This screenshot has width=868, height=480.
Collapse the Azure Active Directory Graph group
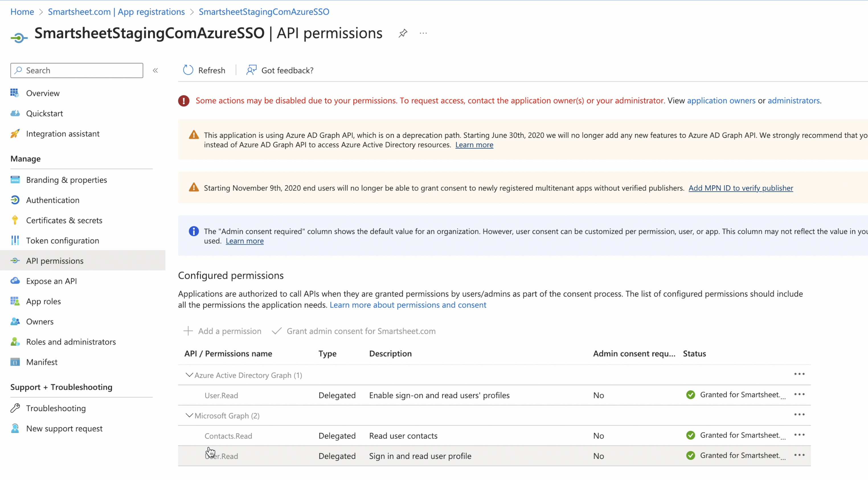click(189, 375)
